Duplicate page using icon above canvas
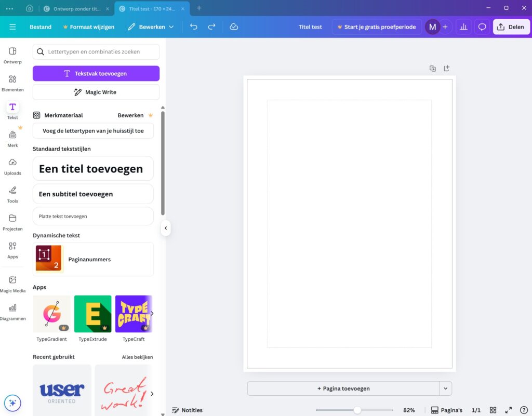Image resolution: width=532 pixels, height=416 pixels. [x=432, y=69]
